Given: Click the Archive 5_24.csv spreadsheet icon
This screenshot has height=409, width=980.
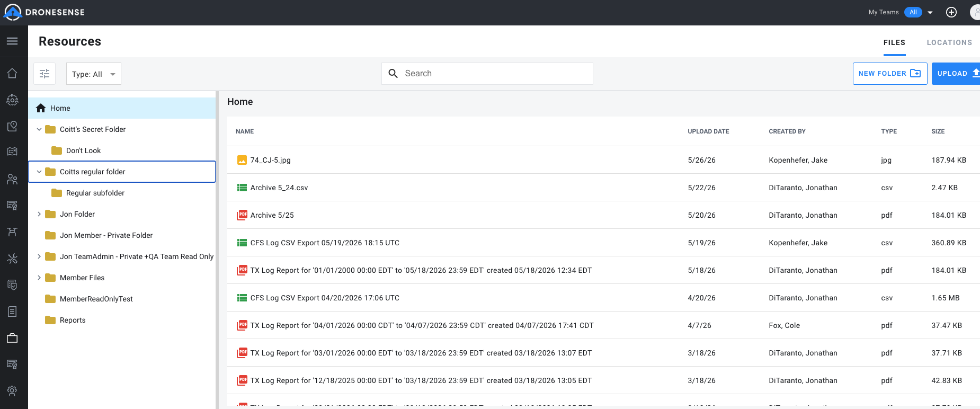Looking at the screenshot, I should (x=242, y=188).
